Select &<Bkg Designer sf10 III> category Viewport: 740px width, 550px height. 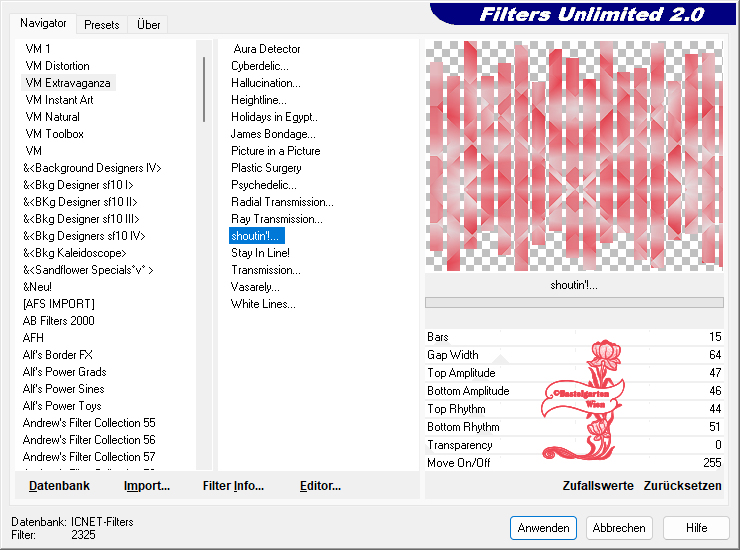pos(81,219)
